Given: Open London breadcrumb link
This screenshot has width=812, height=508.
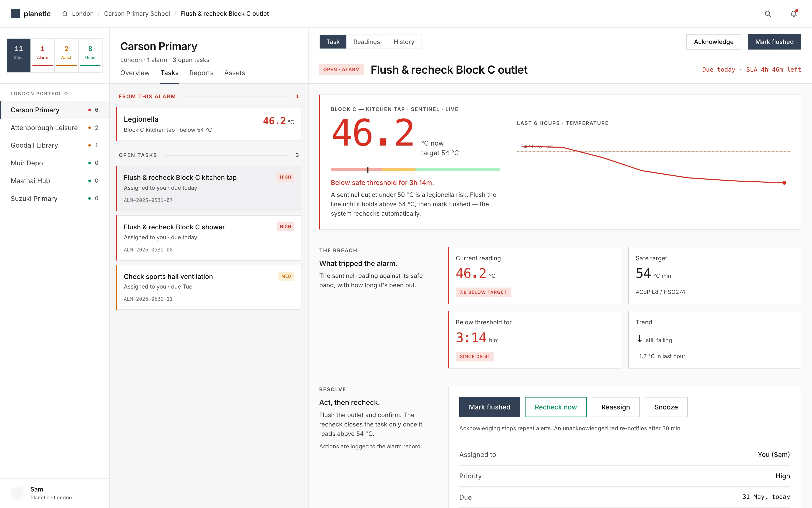Looking at the screenshot, I should coord(82,14).
